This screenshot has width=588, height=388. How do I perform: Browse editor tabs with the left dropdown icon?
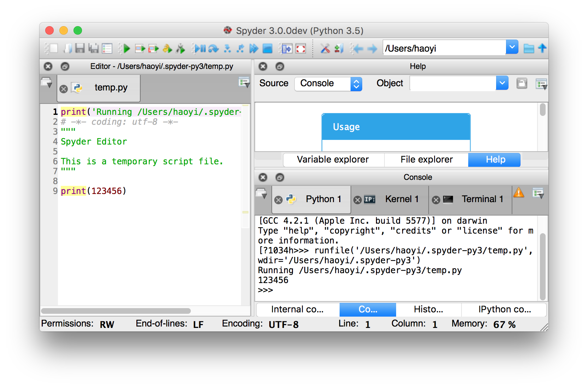pos(47,82)
